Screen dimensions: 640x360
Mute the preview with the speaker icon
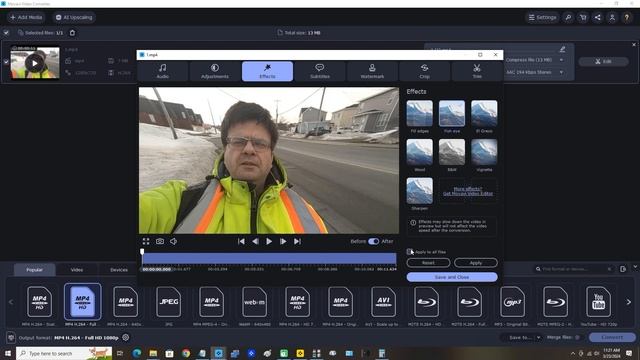173,241
